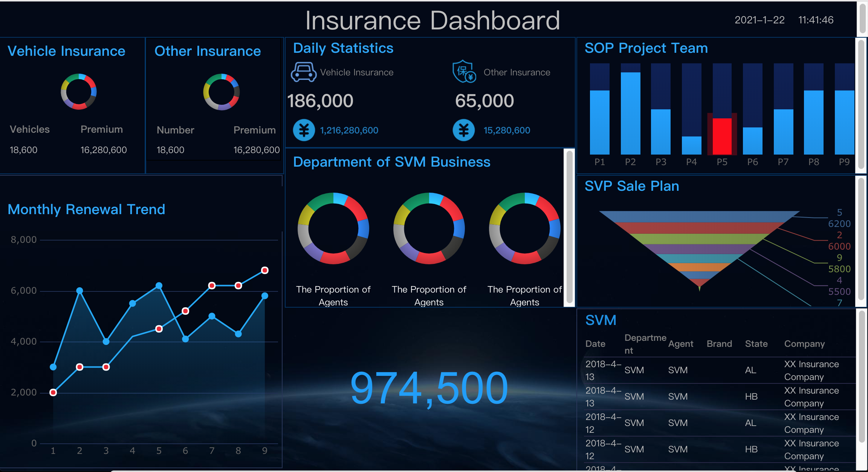Expand the Brand column in SVM table
868x472 pixels.
[719, 343]
